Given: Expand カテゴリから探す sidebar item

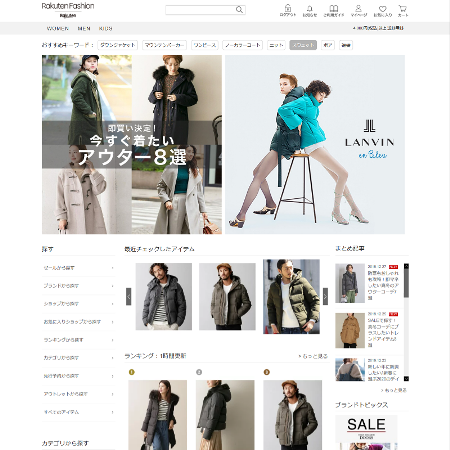Looking at the screenshot, I should pyautogui.click(x=79, y=358).
